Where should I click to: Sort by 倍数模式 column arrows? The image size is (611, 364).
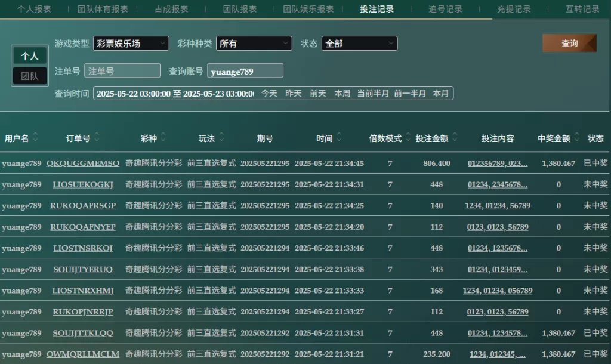pos(408,137)
